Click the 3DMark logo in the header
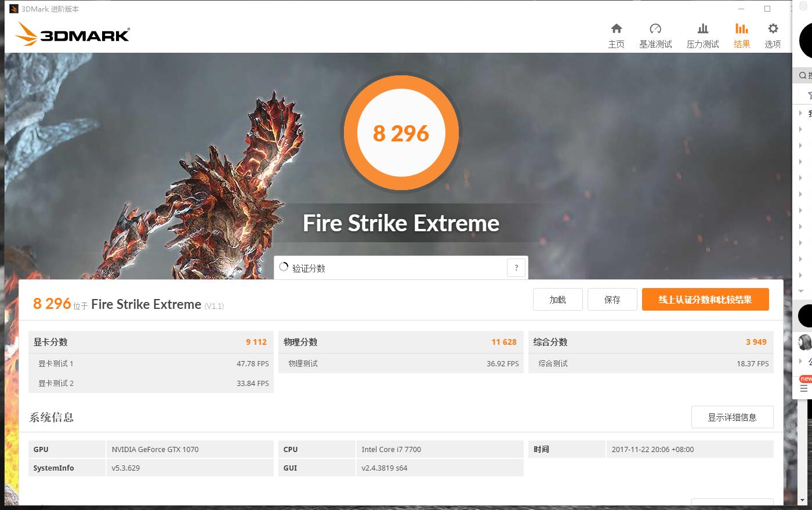Screen dimensions: 812x510 [72, 34]
